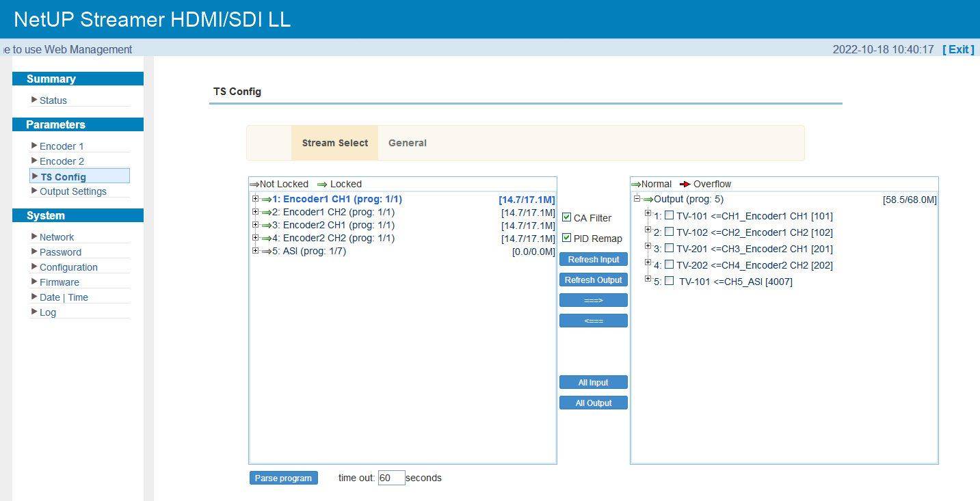This screenshot has height=501, width=980.
Task: Click the Exit link
Action: 958,49
